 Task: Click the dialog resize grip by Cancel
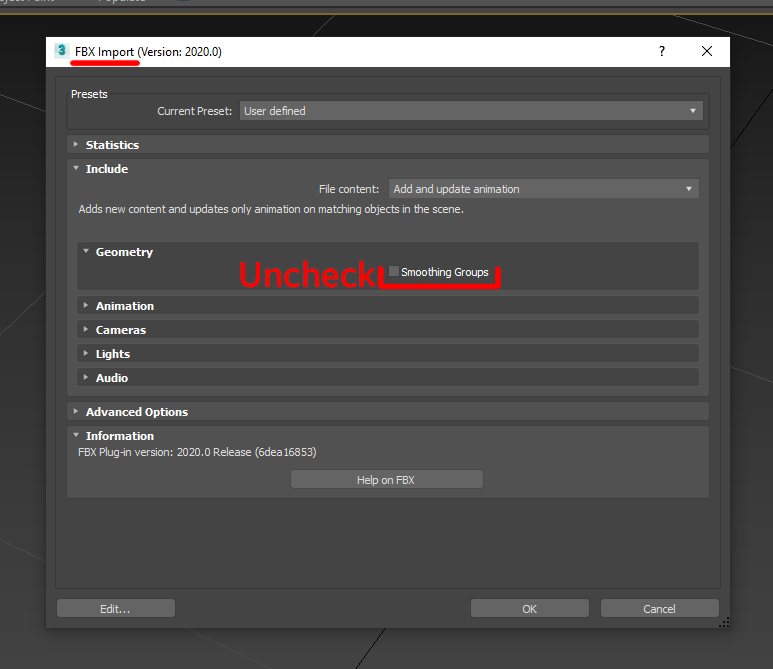(x=724, y=623)
